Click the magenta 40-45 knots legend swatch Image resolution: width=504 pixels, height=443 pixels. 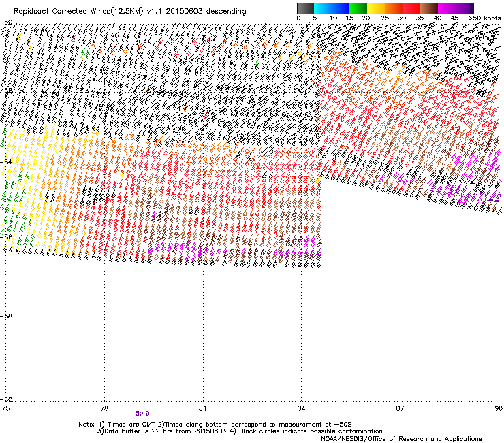(x=447, y=8)
